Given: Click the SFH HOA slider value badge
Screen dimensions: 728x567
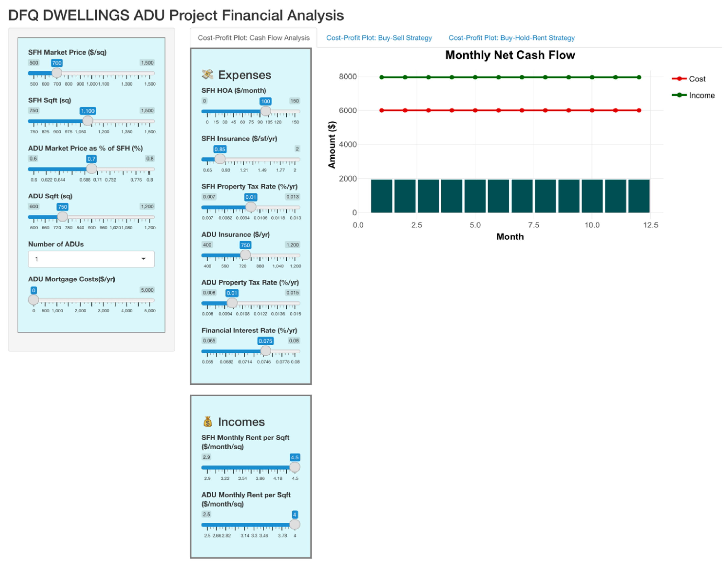Looking at the screenshot, I should (x=265, y=101).
